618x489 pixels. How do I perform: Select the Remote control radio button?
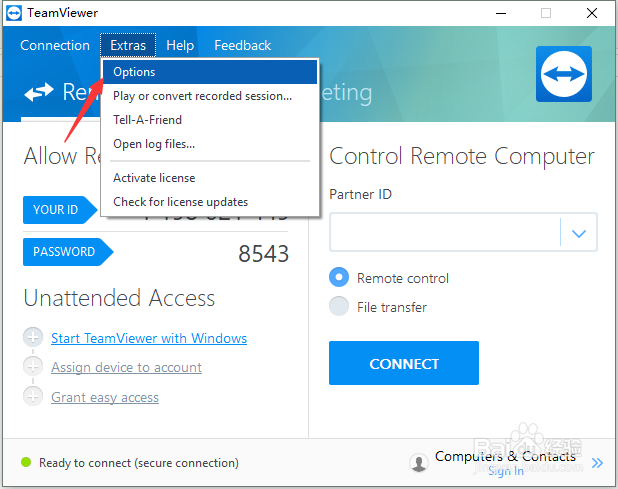point(339,278)
